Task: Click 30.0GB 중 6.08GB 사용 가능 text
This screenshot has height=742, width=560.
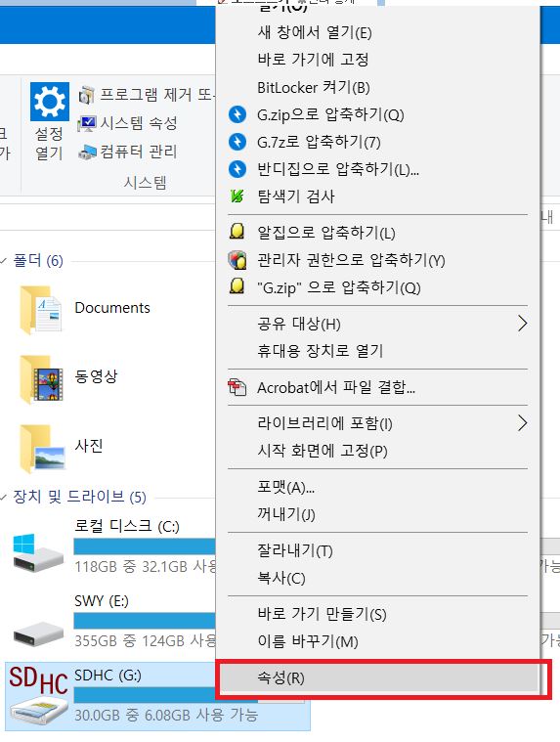Action: point(166,715)
